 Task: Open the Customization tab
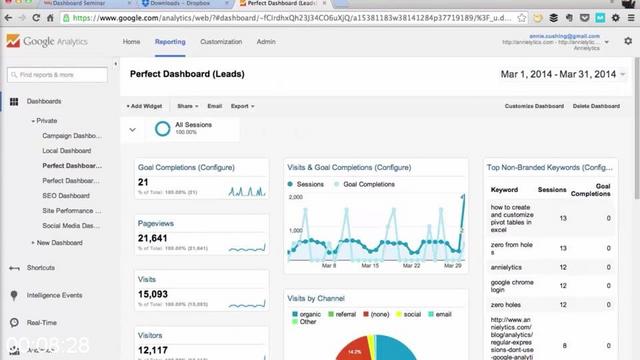(221, 42)
